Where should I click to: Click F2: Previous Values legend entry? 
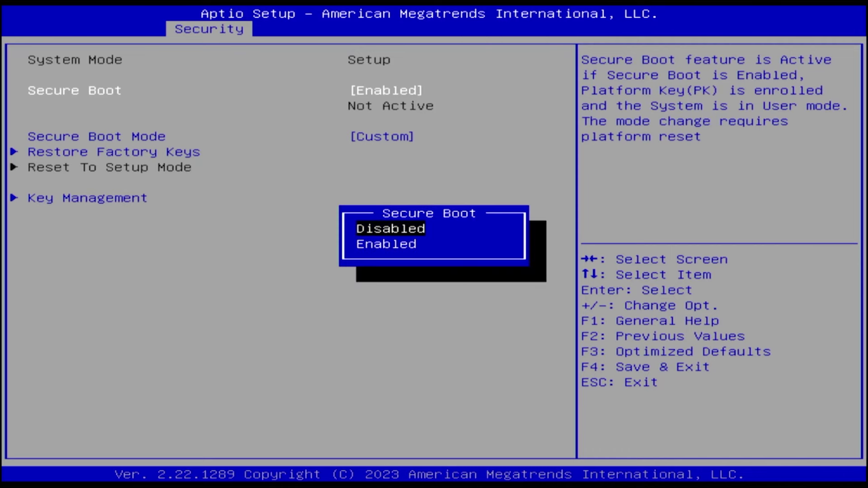click(662, 336)
